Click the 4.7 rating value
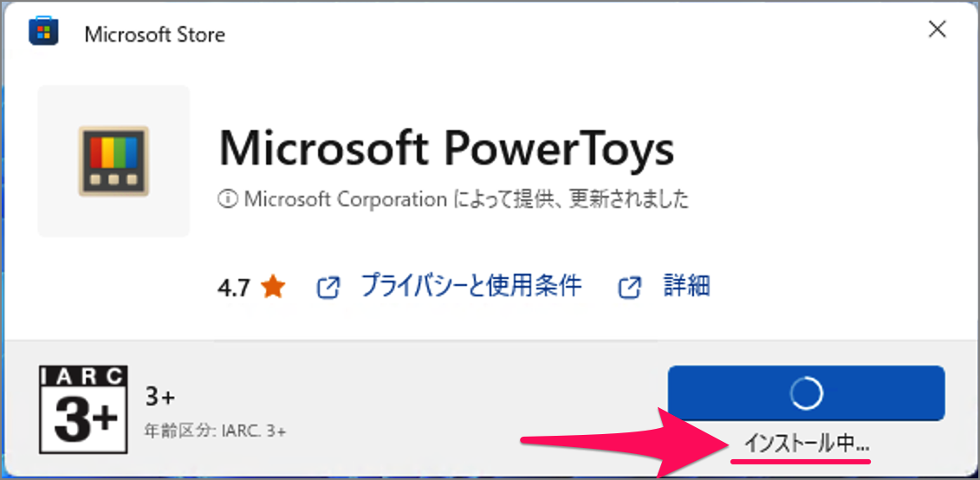Viewport: 980px width, 480px height. pyautogui.click(x=234, y=289)
